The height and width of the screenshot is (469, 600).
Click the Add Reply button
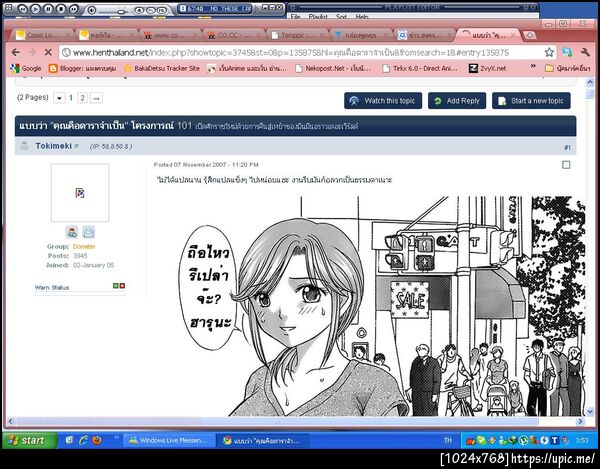coord(457,101)
